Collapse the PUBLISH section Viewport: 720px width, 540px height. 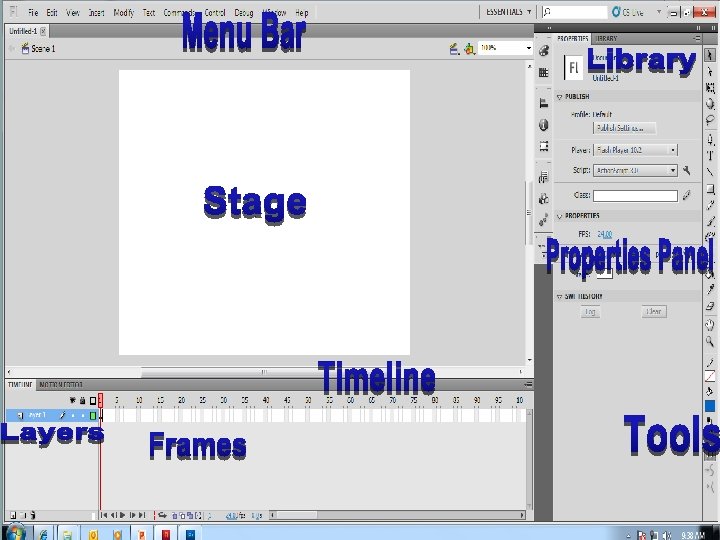(559, 97)
